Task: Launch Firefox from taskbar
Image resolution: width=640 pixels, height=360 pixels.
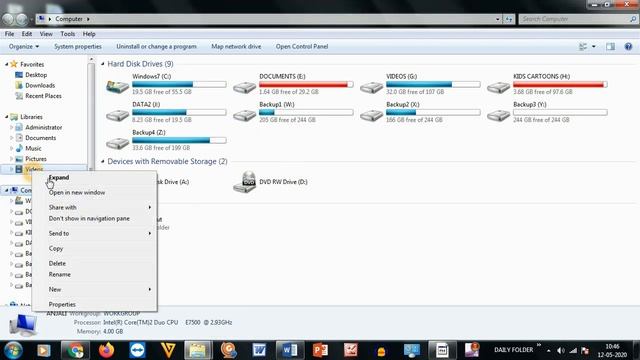Action: point(107,350)
